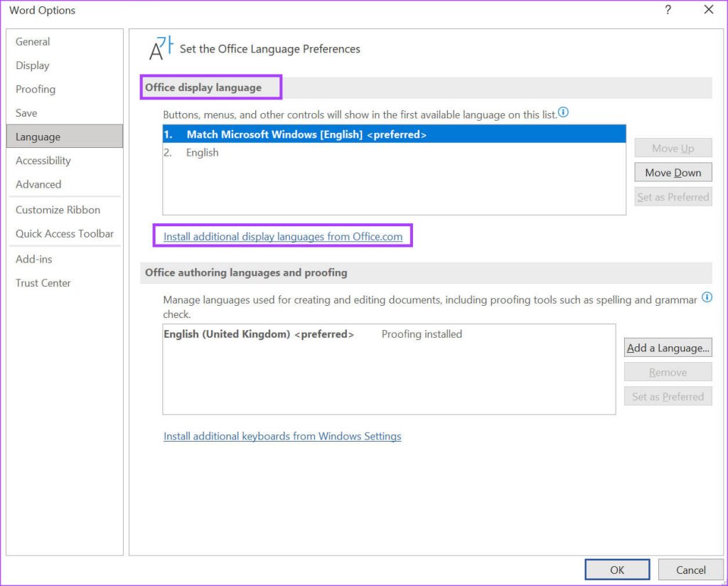Screen dimensions: 728x586
Task: Click the info icon beside display language description
Action: [x=563, y=112]
